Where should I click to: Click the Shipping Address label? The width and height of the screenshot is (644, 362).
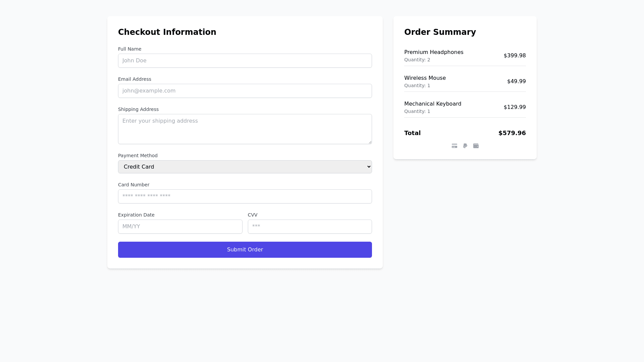point(138,109)
